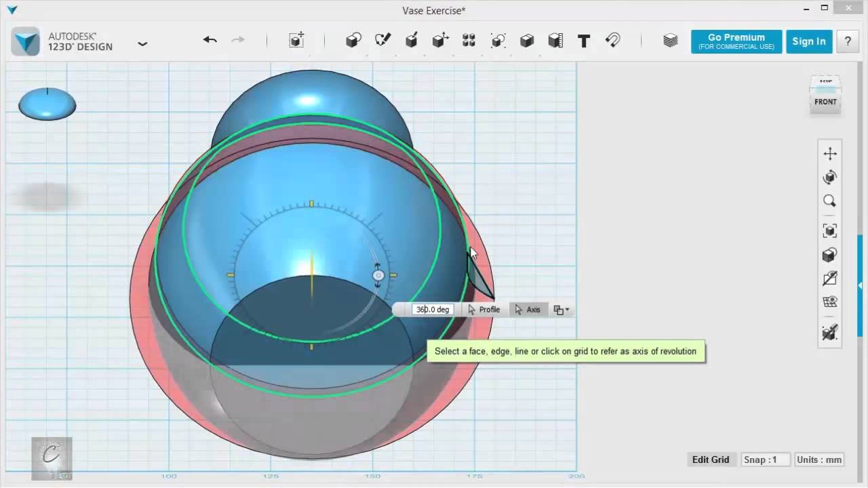Open the Modify tools menu
The height and width of the screenshot is (488, 868).
click(440, 41)
